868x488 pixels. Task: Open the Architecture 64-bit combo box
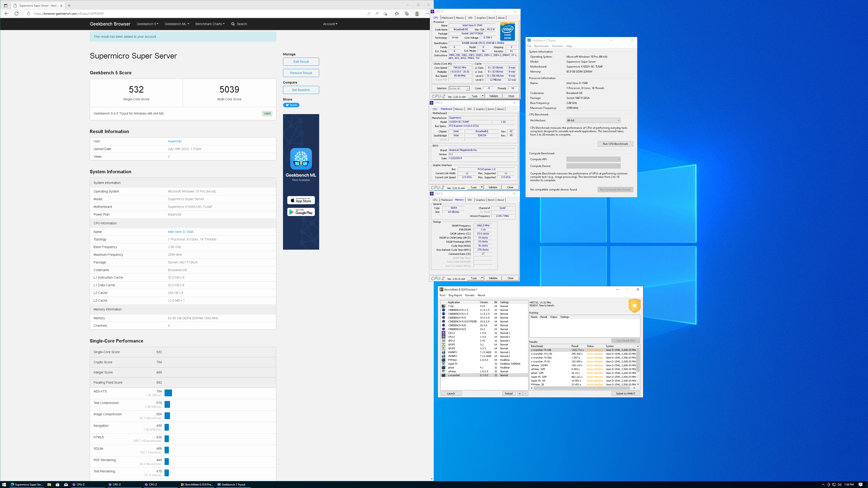click(x=593, y=120)
